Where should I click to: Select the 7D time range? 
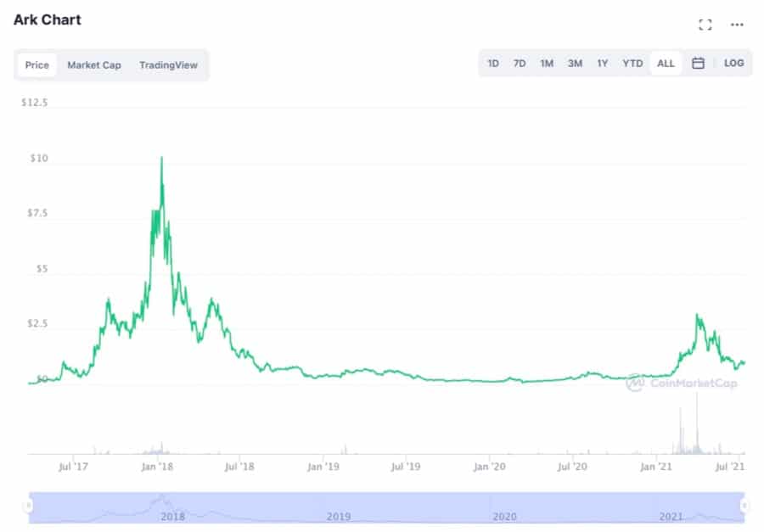pos(520,64)
